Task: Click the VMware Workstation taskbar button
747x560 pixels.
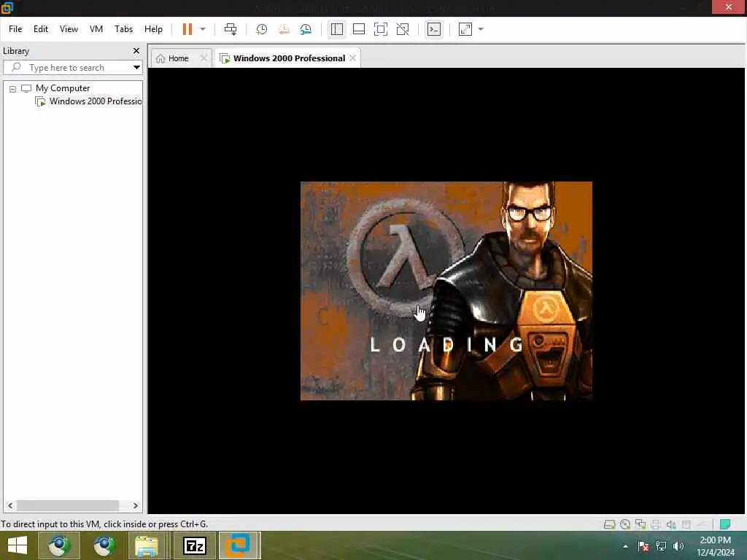Action: [x=238, y=545]
